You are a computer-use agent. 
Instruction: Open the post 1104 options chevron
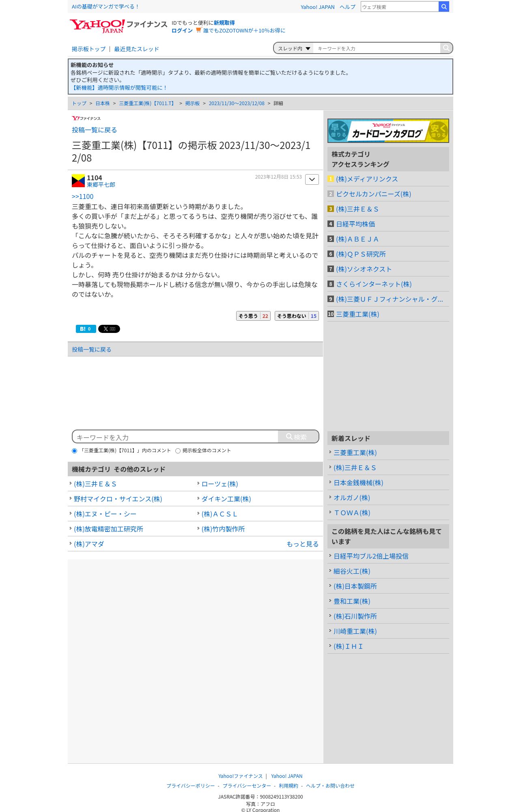[x=312, y=179]
